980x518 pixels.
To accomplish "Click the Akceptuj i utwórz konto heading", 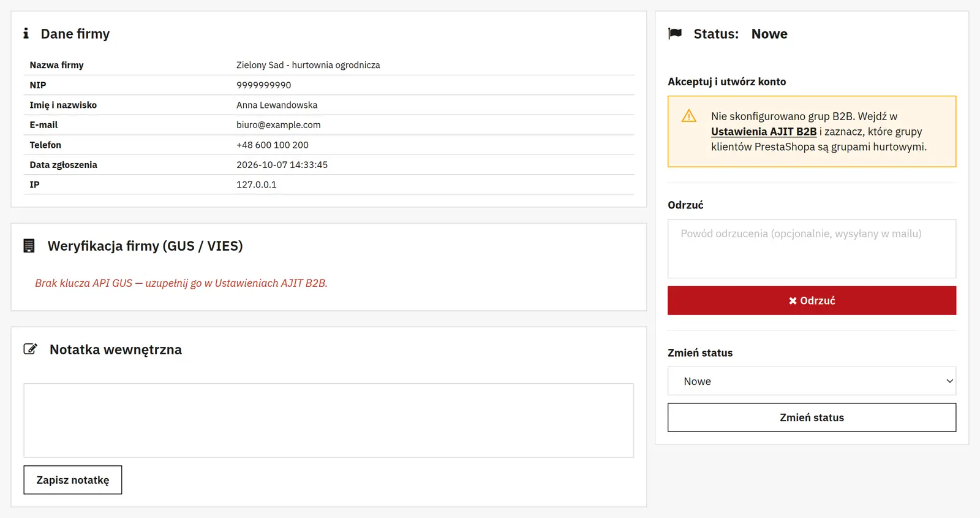I will point(727,82).
